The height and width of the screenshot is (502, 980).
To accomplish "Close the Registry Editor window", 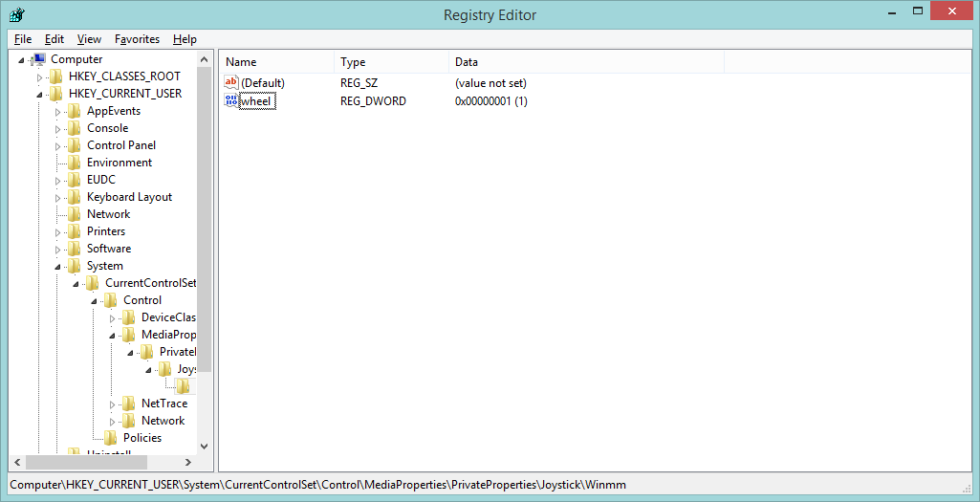I will point(952,11).
